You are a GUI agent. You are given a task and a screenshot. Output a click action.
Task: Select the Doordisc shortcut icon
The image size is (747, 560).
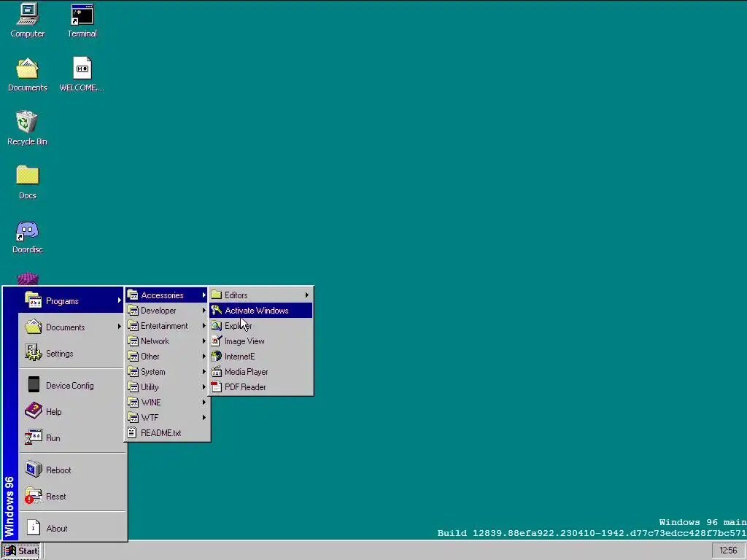pyautogui.click(x=27, y=230)
